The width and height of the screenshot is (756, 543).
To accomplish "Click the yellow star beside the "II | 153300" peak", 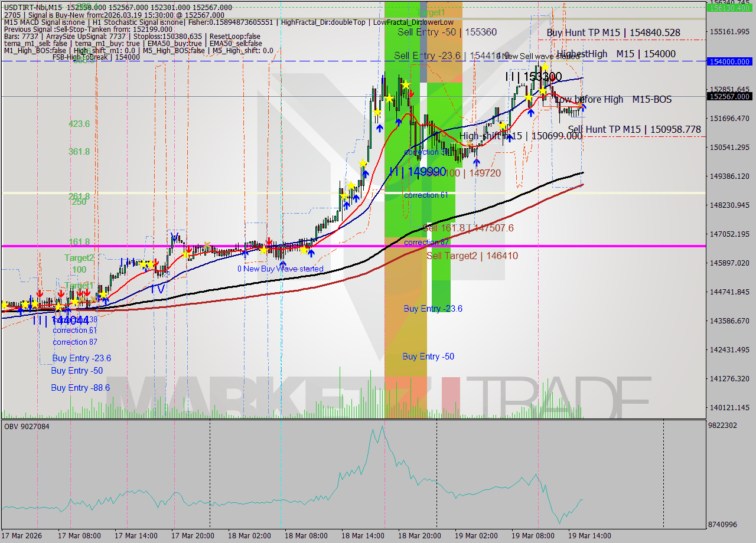I will click(x=544, y=67).
